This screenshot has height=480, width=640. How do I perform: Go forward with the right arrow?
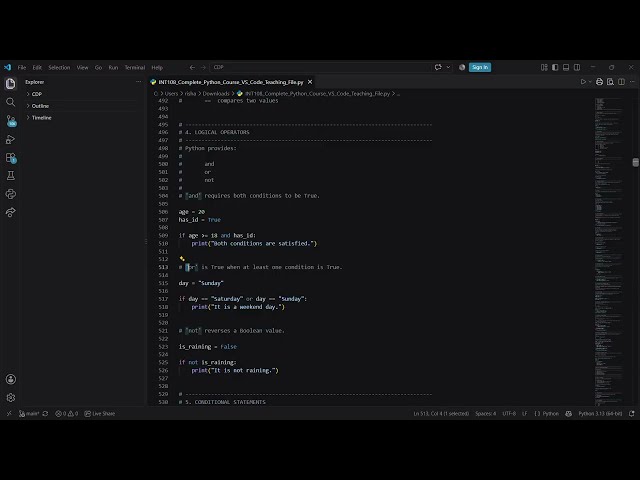pyautogui.click(x=203, y=67)
